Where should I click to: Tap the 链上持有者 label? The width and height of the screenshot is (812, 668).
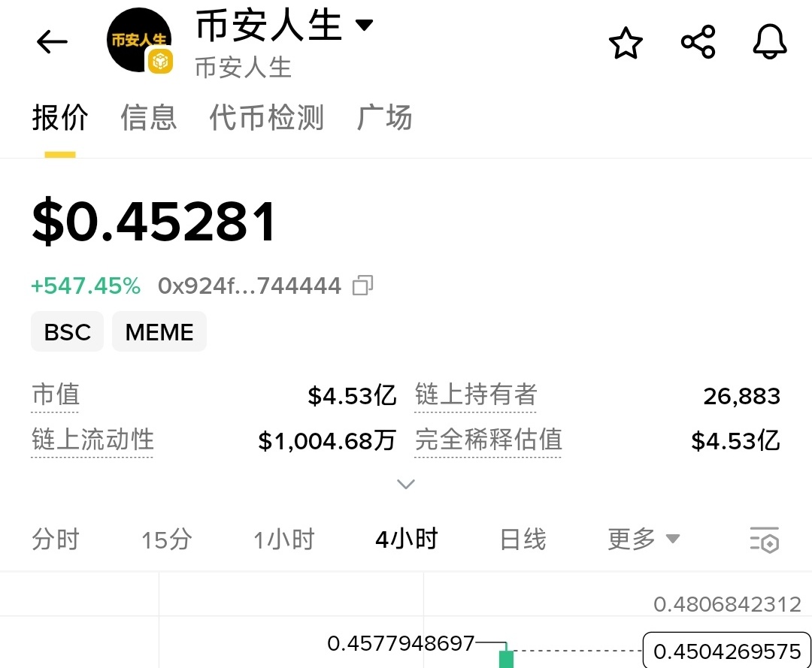(x=475, y=394)
